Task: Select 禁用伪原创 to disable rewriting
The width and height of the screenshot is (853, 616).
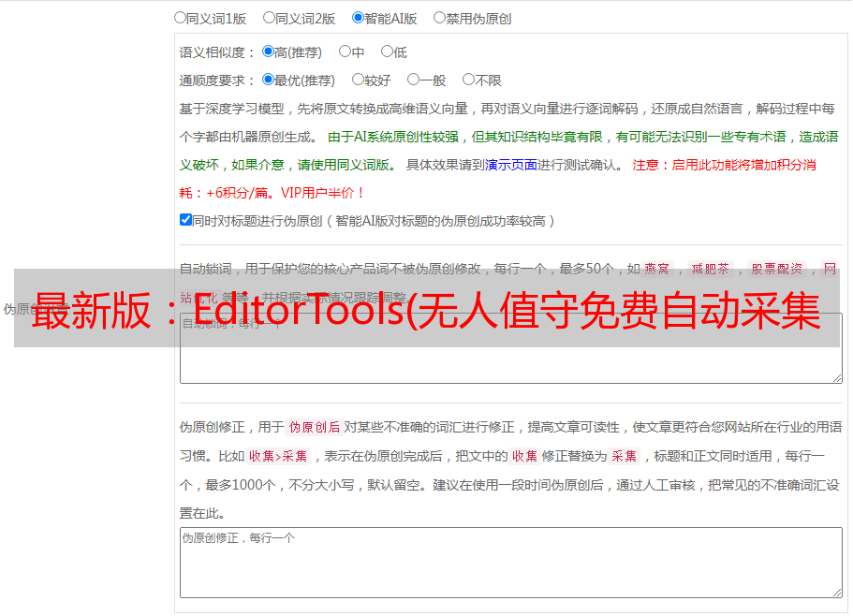Action: coord(439,18)
